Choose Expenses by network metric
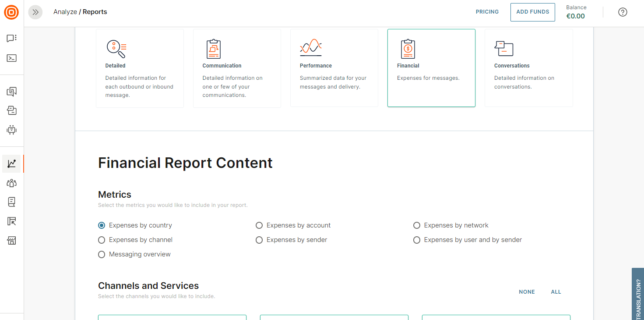The image size is (644, 320). coord(417,225)
